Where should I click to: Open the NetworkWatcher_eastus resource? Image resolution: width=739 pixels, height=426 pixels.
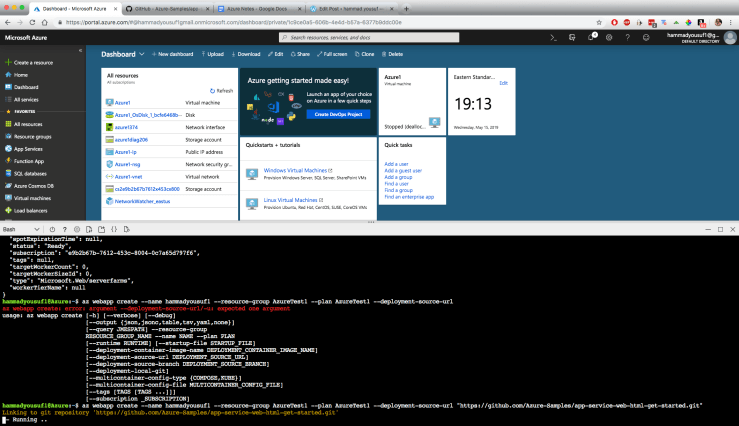tap(142, 202)
